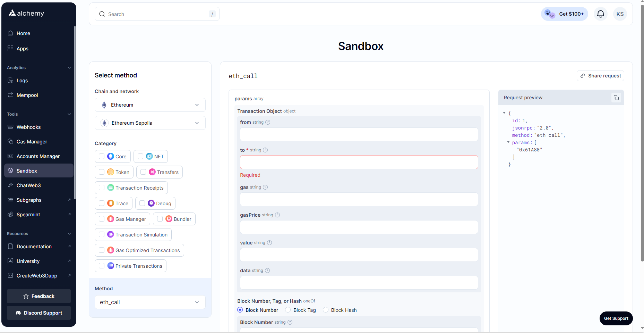Open Mempool in sidebar
Screen dimensions: 644x333
pos(39,95)
